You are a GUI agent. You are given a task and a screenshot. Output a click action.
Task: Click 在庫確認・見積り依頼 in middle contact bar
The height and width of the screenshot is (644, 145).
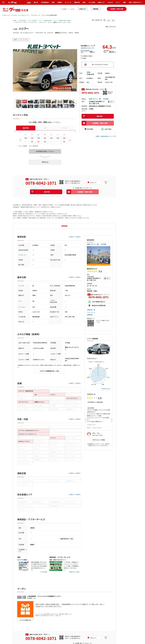coord(82,192)
